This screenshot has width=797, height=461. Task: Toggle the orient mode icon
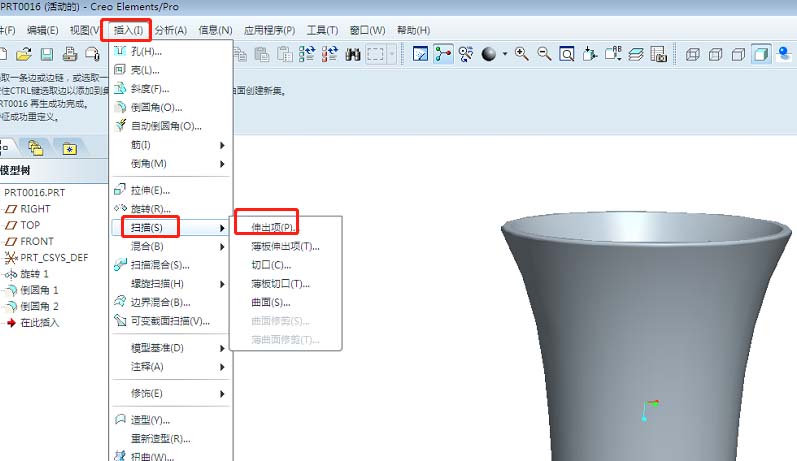466,54
